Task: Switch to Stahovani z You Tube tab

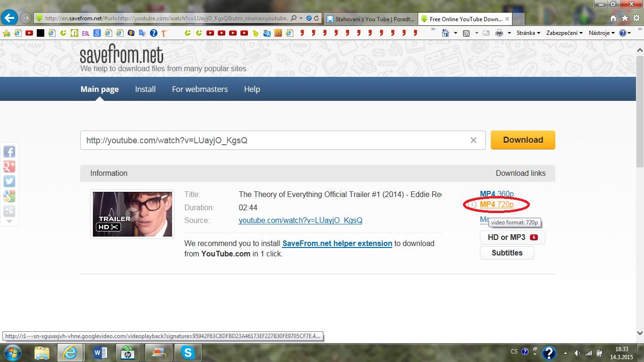Action: tap(370, 19)
